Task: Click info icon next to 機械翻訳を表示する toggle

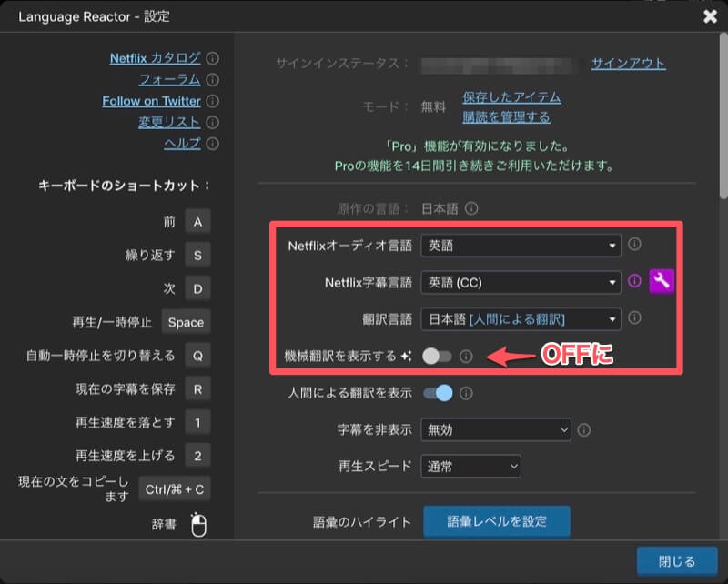Action: (x=466, y=357)
